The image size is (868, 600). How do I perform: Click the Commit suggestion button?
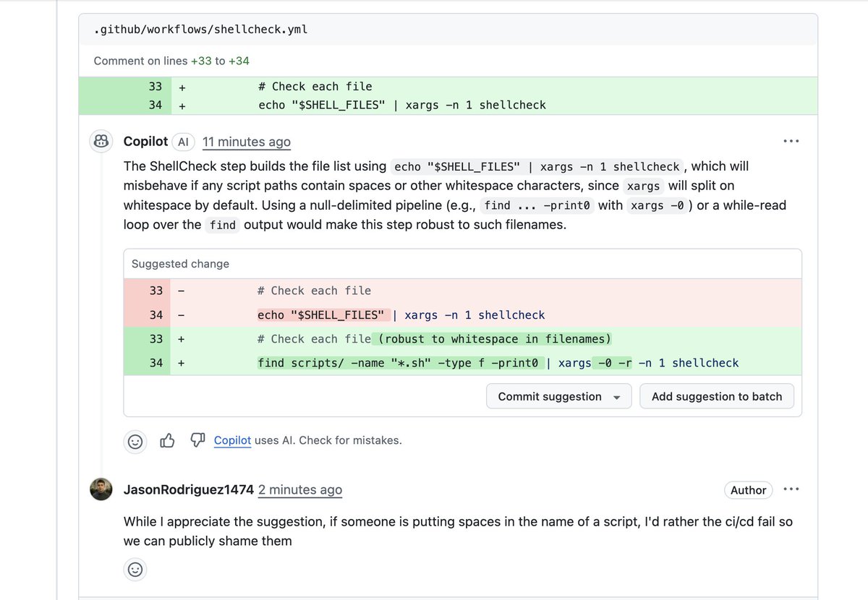coord(550,396)
